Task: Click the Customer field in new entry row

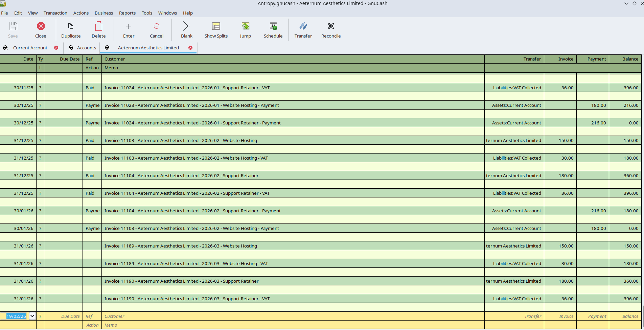Action: point(293,316)
